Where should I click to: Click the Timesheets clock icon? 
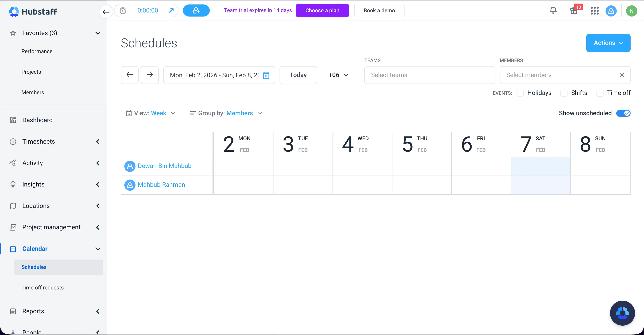coord(13,142)
